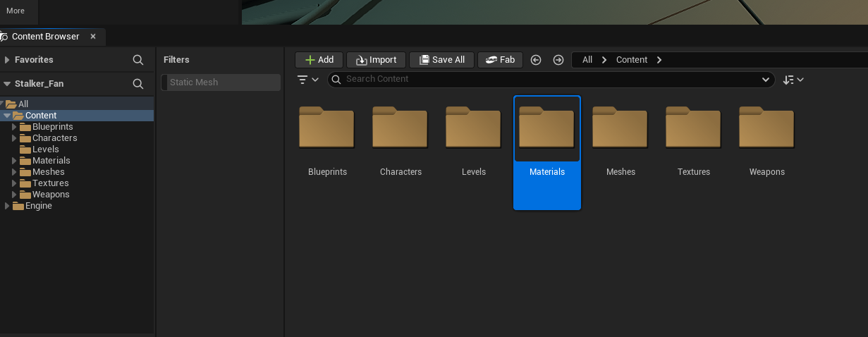Search the Stalker_Fan tree with the magnifier icon
Screen dimensions: 868x337
pos(138,83)
